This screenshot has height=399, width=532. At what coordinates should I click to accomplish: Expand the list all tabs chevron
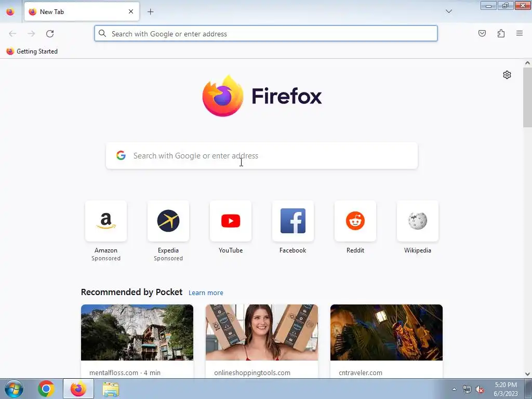click(x=448, y=11)
